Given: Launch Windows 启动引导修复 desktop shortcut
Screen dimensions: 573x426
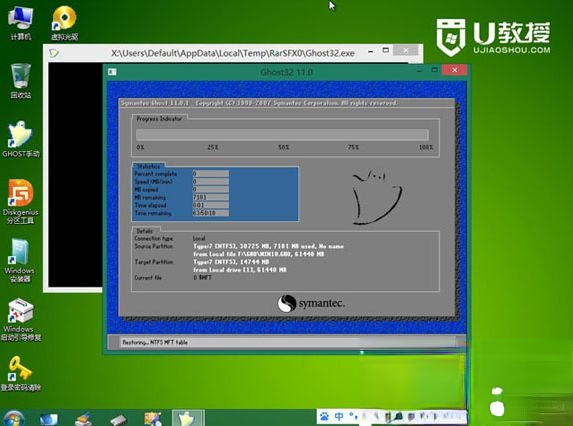Looking at the screenshot, I should pos(20,320).
